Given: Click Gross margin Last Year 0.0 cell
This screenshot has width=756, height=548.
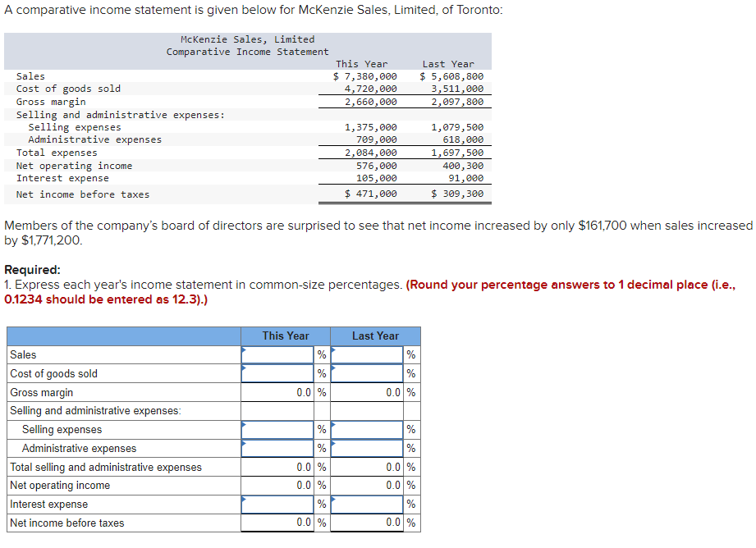Looking at the screenshot, I should 367,392.
